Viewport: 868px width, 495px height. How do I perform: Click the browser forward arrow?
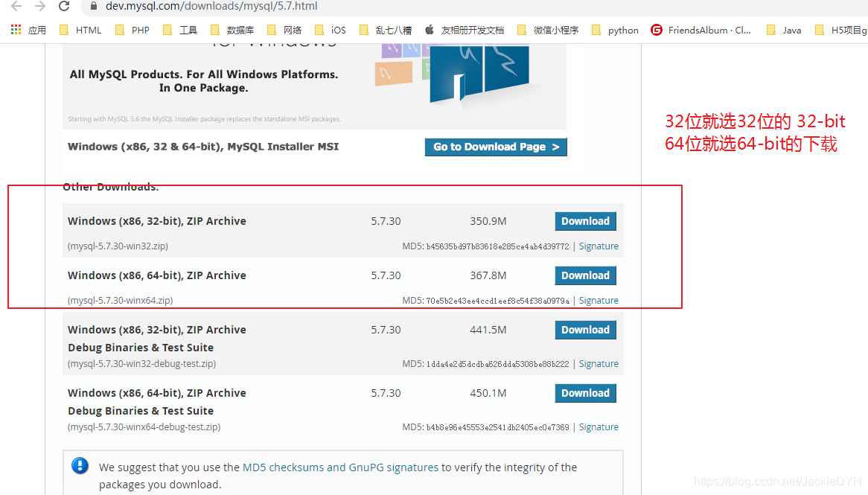click(x=40, y=6)
